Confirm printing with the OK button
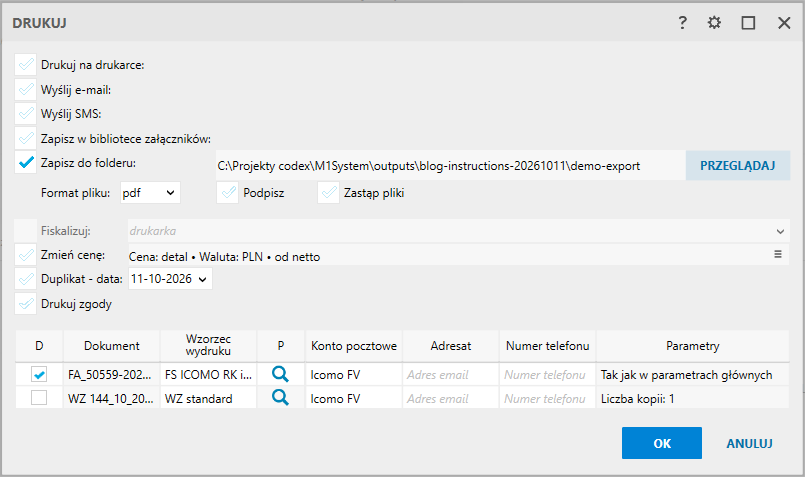Image resolution: width=805 pixels, height=477 pixels. (x=662, y=443)
